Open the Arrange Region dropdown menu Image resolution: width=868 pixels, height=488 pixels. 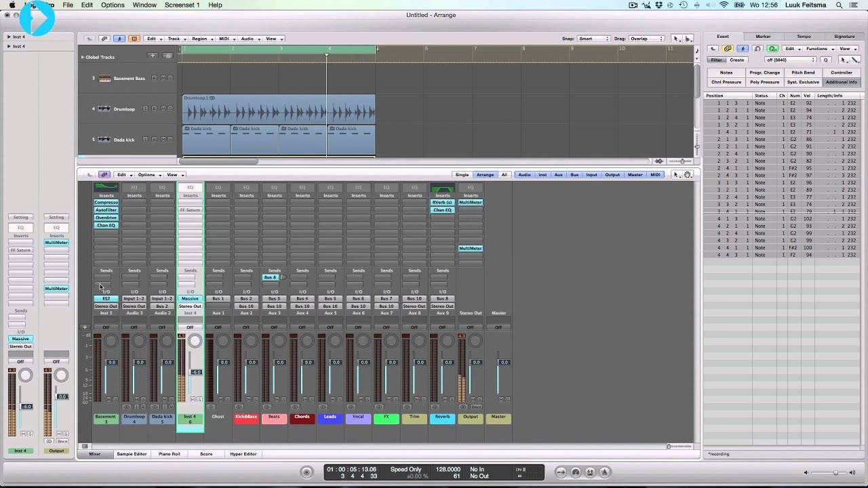pyautogui.click(x=201, y=39)
